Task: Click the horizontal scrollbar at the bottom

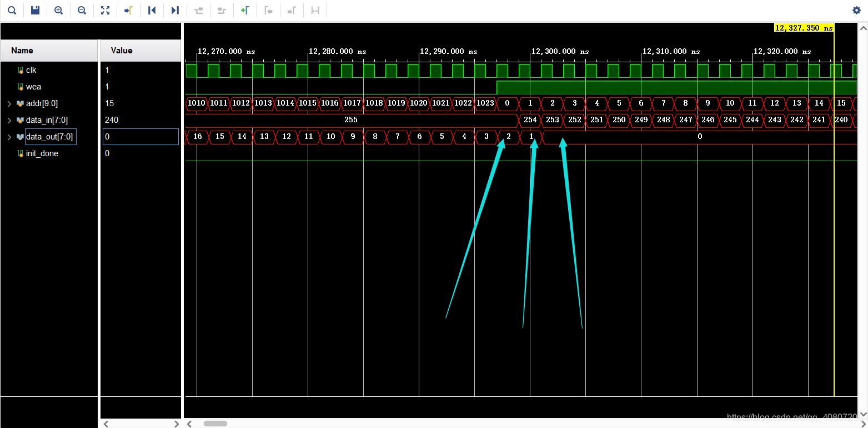Action: 215,423
